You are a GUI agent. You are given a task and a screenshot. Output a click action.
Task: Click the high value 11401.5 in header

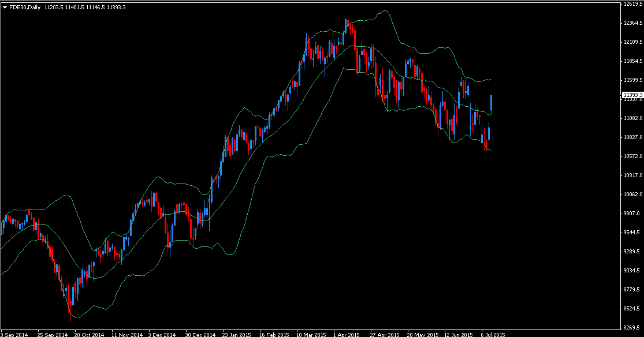coord(75,8)
